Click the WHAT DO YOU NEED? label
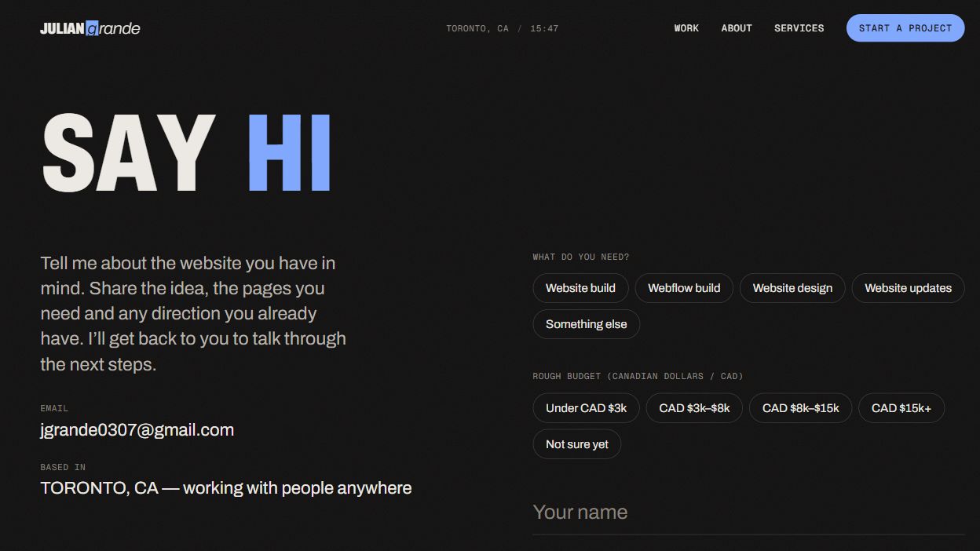The width and height of the screenshot is (980, 551). 581,257
